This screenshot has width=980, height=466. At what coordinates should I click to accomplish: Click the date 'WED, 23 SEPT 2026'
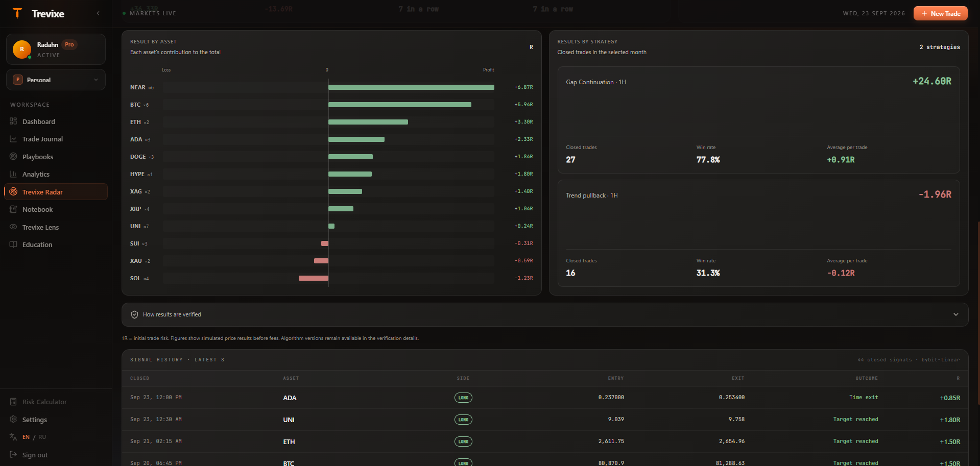(874, 13)
